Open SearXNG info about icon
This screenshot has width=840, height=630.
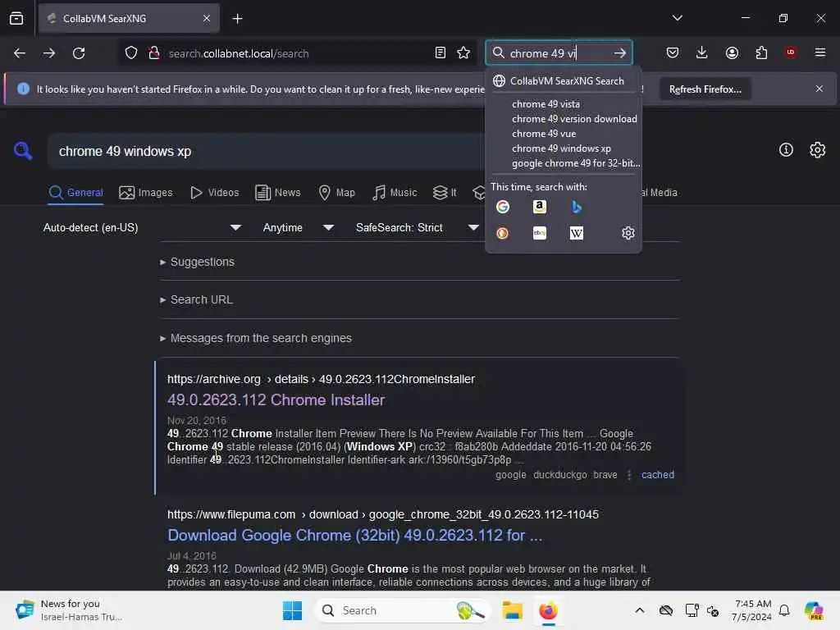click(x=785, y=150)
